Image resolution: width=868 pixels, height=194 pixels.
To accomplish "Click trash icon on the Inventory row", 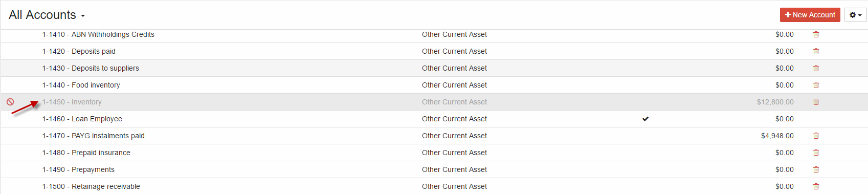I will point(816,102).
